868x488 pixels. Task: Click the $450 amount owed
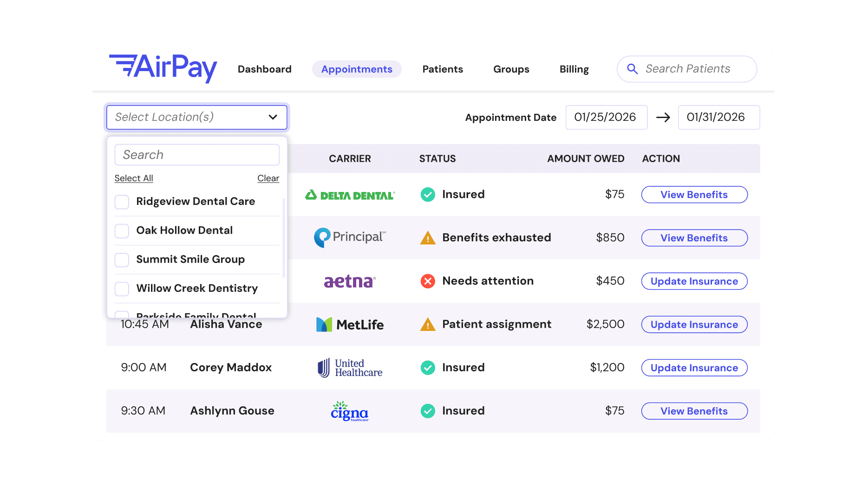click(x=610, y=281)
